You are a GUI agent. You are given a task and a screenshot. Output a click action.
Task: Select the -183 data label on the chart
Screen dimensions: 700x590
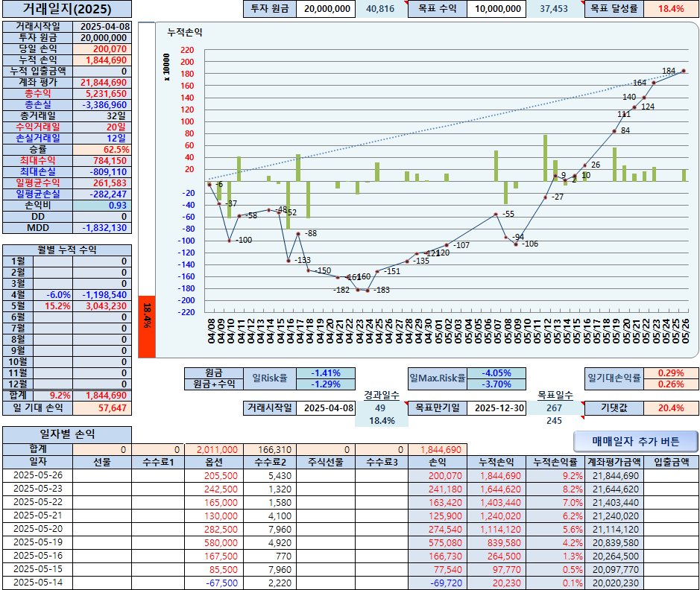click(381, 290)
